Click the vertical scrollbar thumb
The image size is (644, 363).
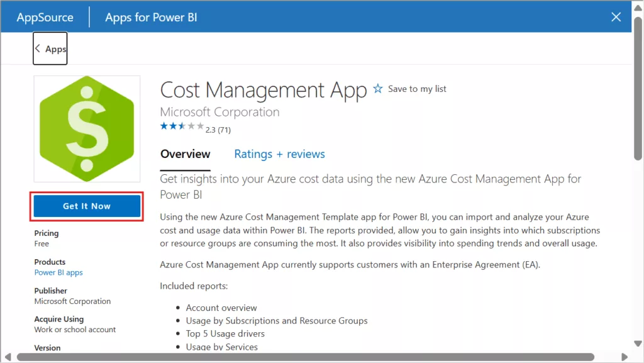point(638,88)
